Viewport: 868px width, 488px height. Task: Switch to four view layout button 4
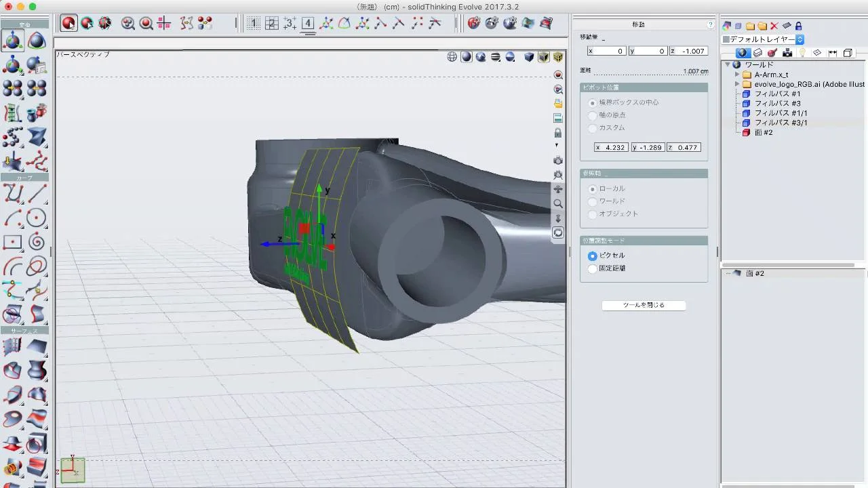pyautogui.click(x=308, y=23)
